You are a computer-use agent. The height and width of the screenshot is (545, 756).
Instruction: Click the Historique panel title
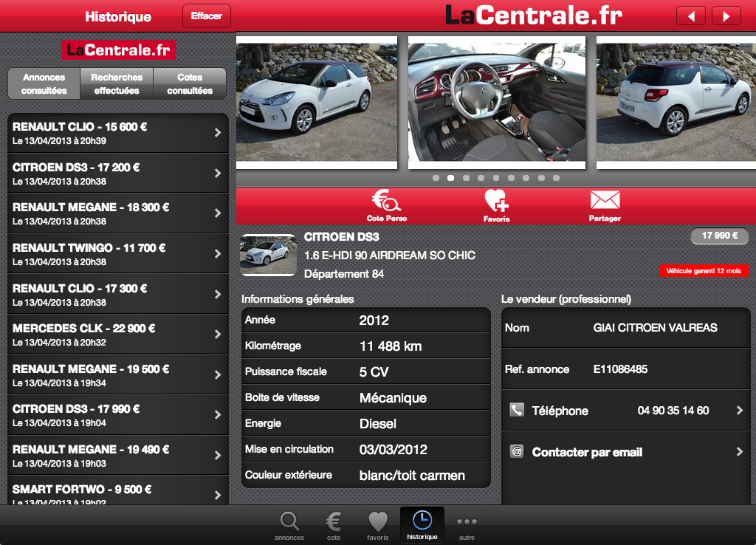click(118, 17)
